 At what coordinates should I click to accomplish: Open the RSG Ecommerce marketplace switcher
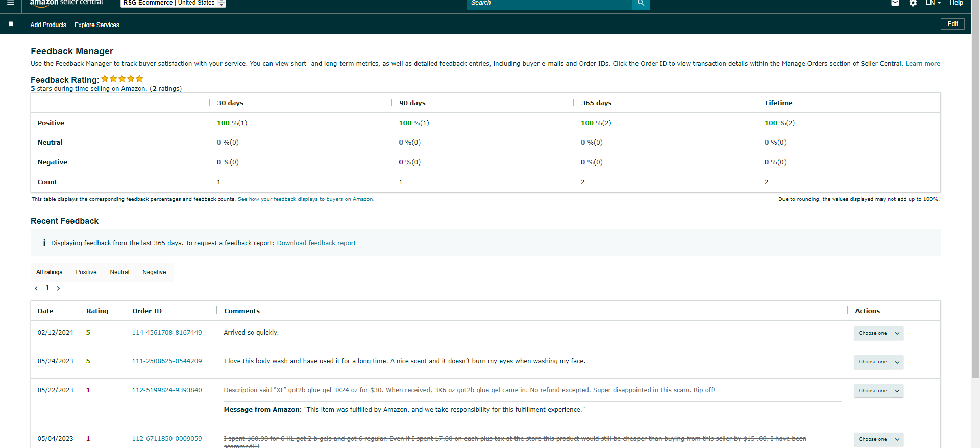pos(173,3)
